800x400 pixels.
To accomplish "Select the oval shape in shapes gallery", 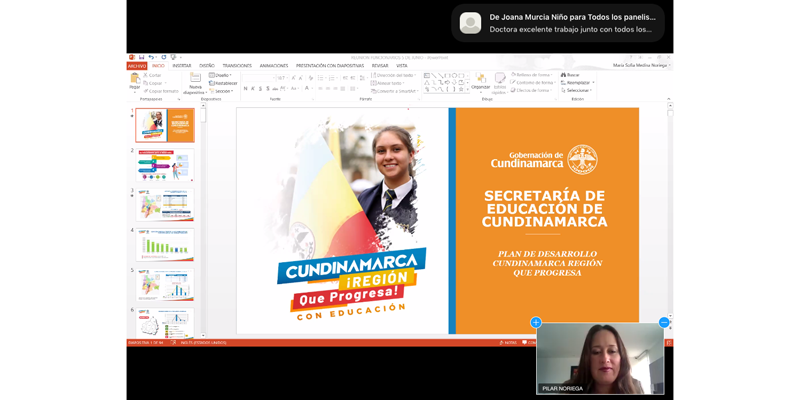I will [x=454, y=76].
